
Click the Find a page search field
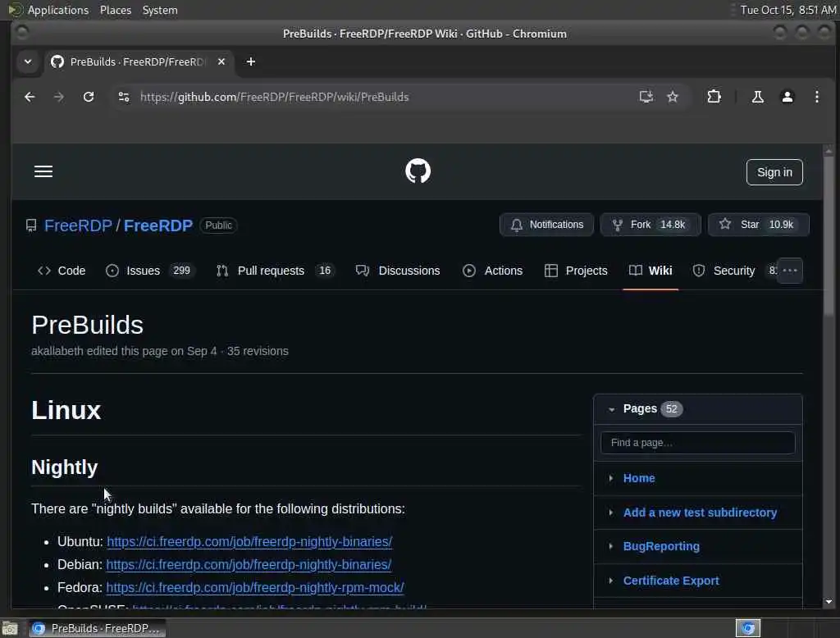point(697,443)
